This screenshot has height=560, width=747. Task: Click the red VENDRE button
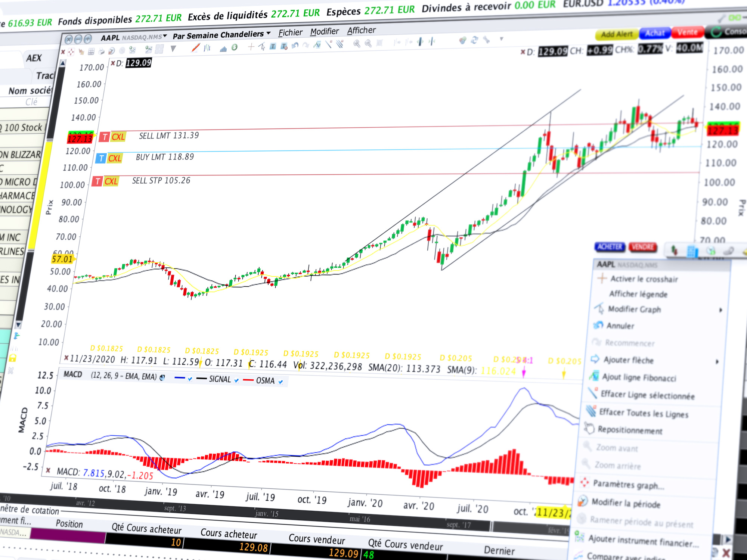tap(643, 247)
